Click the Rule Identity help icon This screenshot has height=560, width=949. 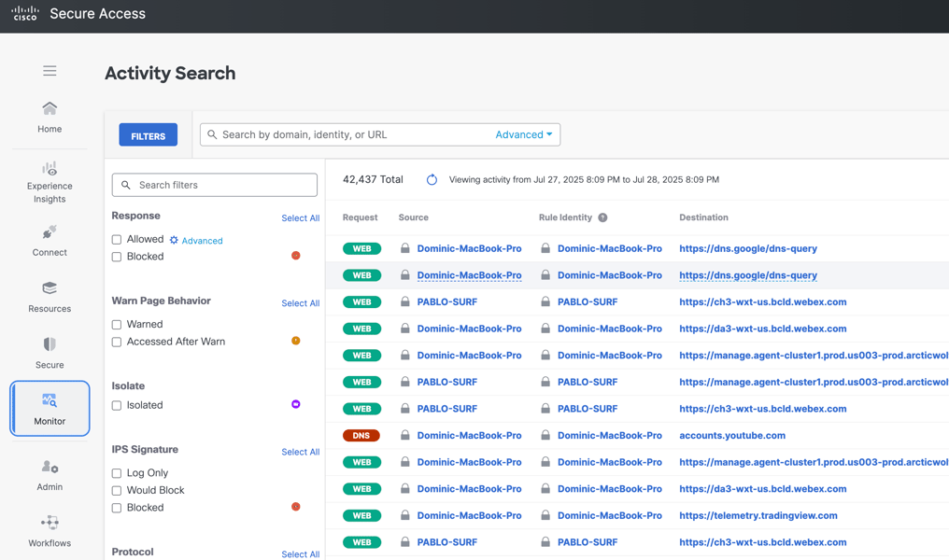602,217
